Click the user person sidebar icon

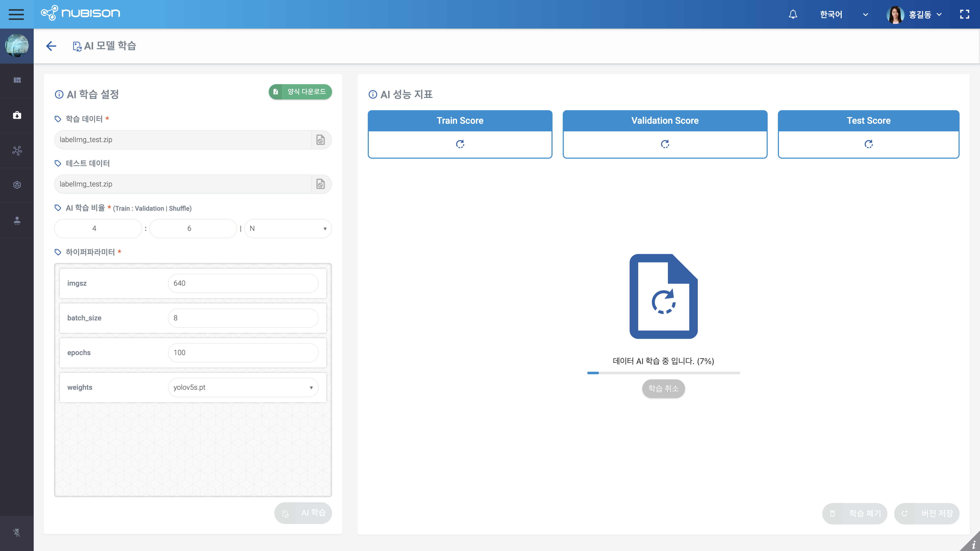17,221
